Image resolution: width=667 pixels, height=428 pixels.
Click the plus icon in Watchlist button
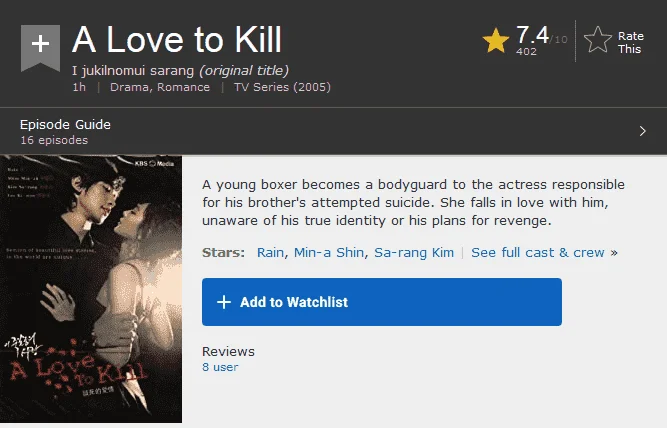coord(224,302)
